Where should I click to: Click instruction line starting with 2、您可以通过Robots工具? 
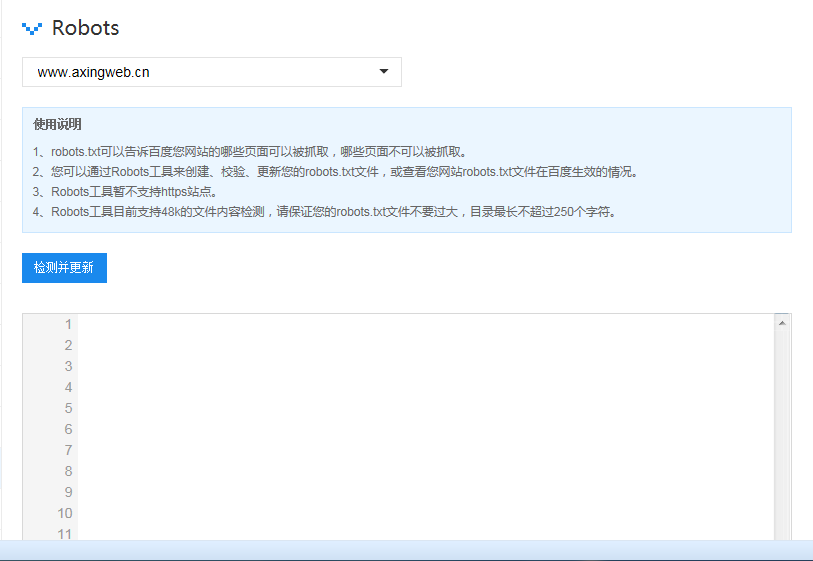click(x=335, y=172)
